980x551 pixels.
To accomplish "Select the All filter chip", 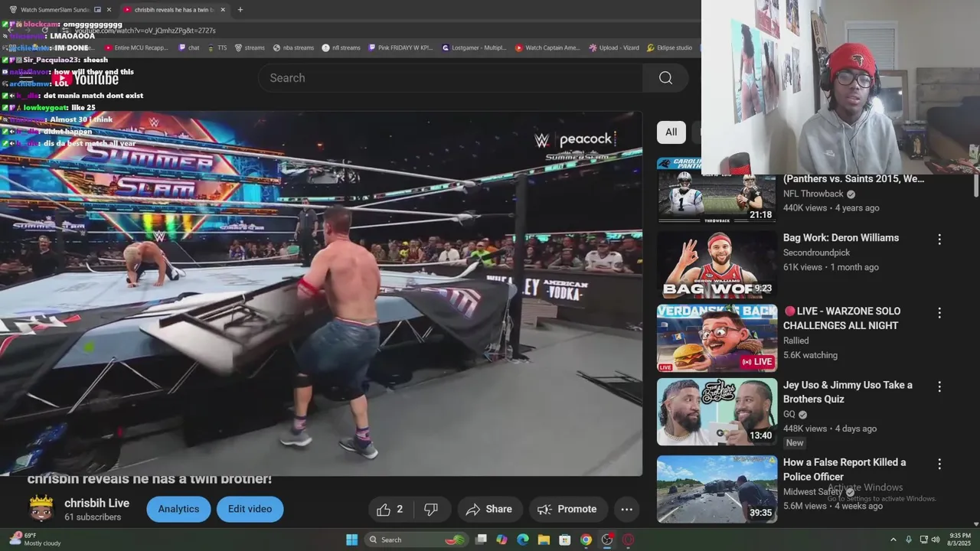I will [671, 132].
